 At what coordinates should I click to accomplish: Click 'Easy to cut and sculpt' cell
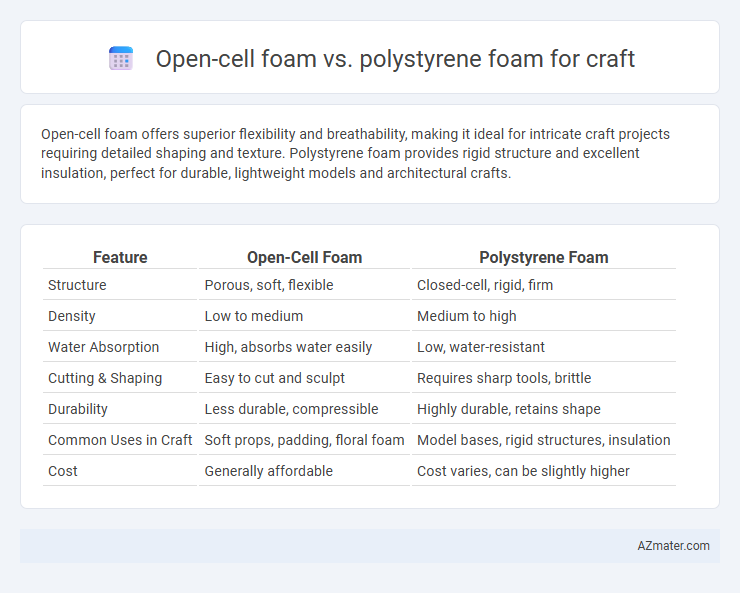(x=274, y=378)
